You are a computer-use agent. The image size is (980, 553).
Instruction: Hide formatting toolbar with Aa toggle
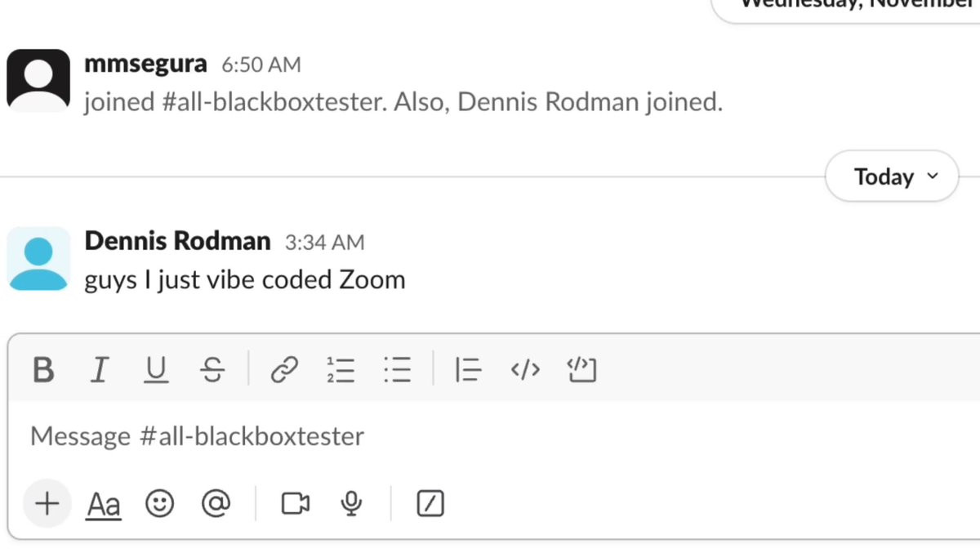tap(104, 505)
